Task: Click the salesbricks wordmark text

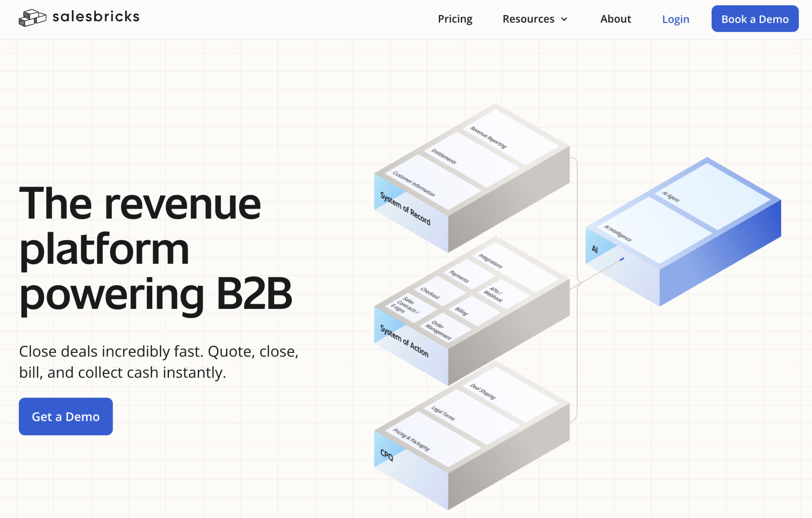Action: pos(96,17)
